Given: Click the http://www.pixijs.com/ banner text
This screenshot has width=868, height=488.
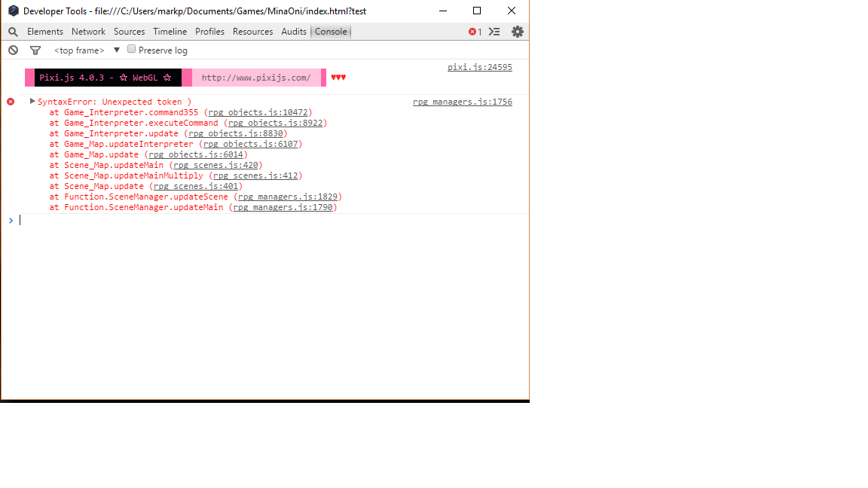Looking at the screenshot, I should (255, 78).
